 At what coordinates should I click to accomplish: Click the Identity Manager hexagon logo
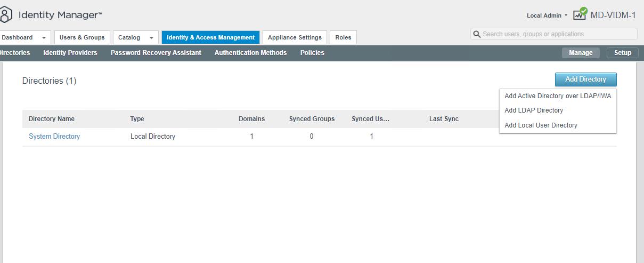point(5,14)
